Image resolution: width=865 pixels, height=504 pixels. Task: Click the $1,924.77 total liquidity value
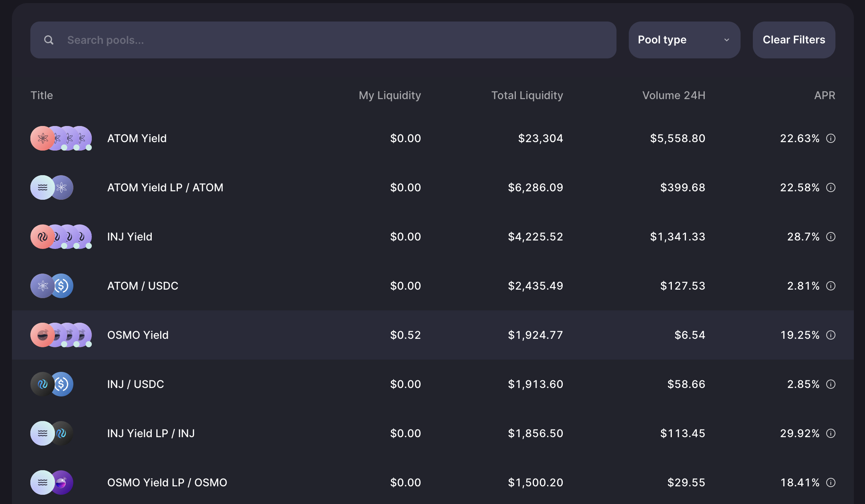535,335
